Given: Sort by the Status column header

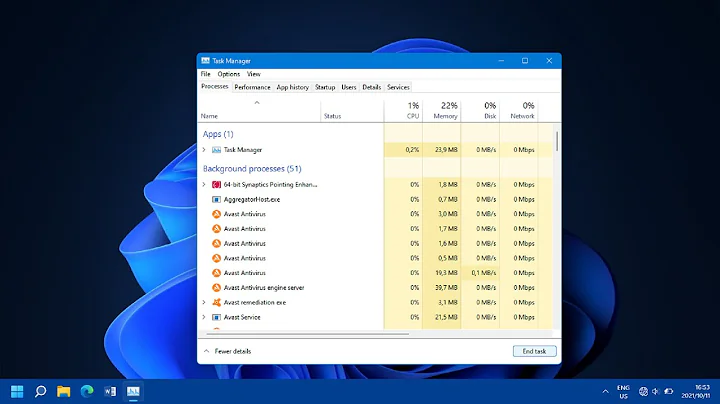Looking at the screenshot, I should [352, 111].
